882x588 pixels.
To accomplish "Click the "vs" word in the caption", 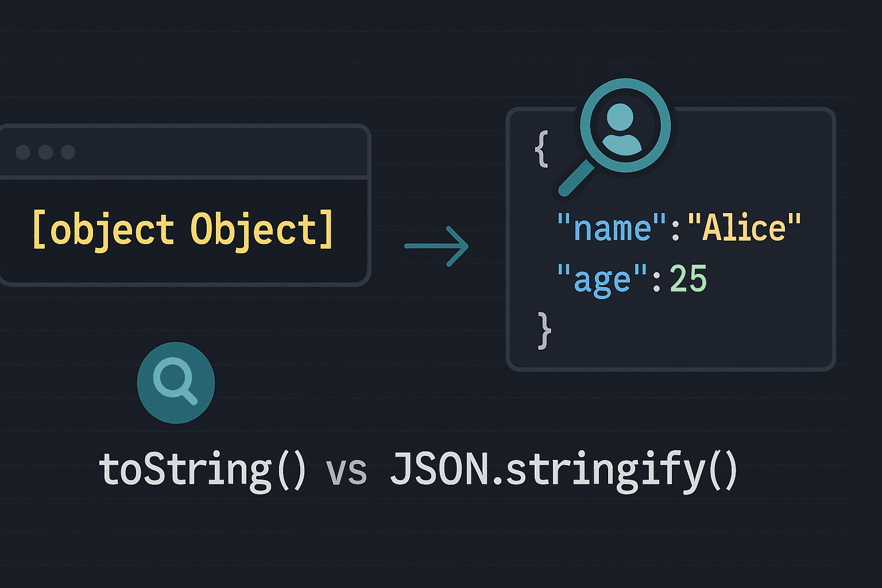I will tap(346, 472).
